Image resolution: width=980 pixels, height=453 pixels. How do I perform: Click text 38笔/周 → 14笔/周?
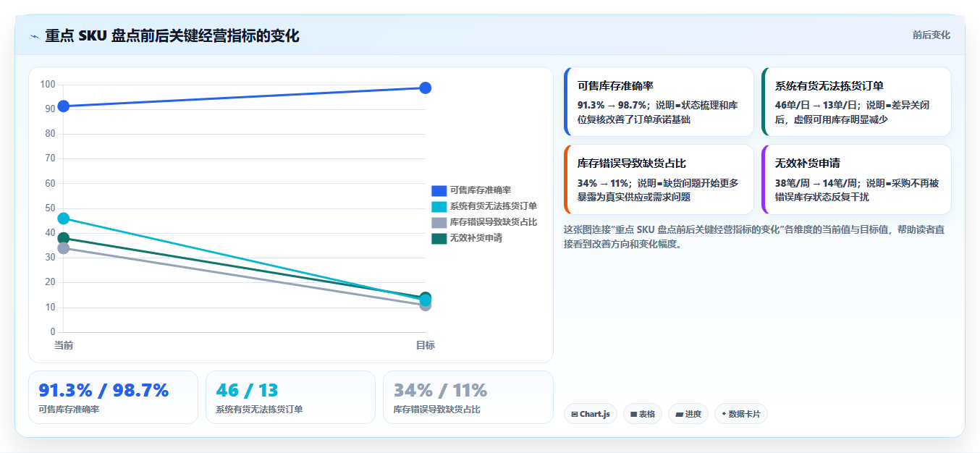click(816, 183)
